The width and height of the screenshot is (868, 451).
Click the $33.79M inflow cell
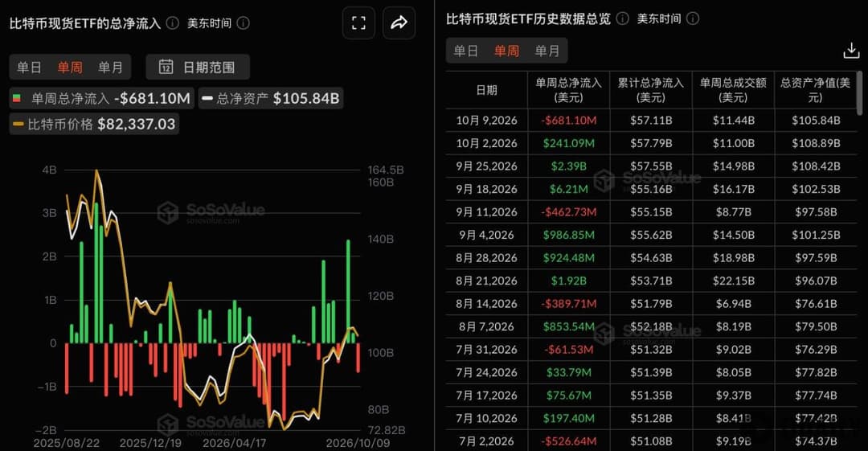568,372
